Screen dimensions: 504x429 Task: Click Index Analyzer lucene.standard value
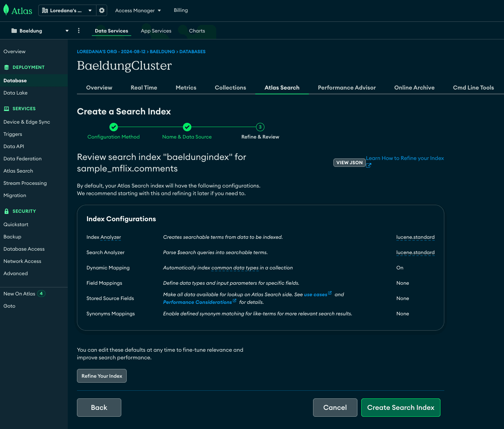pyautogui.click(x=415, y=237)
